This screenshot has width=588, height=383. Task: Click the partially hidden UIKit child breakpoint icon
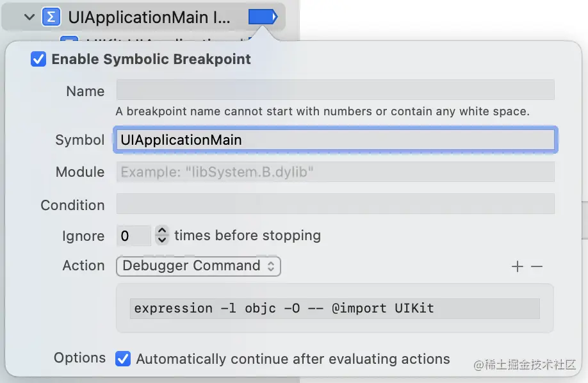70,38
